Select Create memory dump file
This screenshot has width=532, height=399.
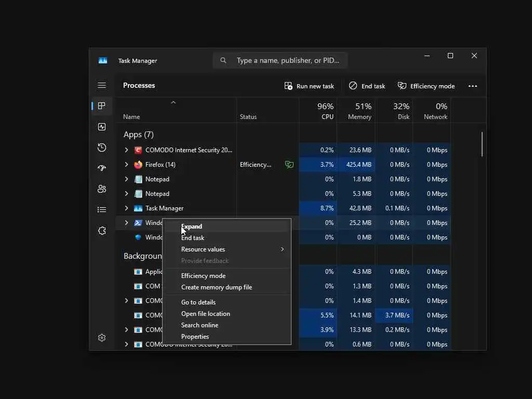click(x=227, y=287)
